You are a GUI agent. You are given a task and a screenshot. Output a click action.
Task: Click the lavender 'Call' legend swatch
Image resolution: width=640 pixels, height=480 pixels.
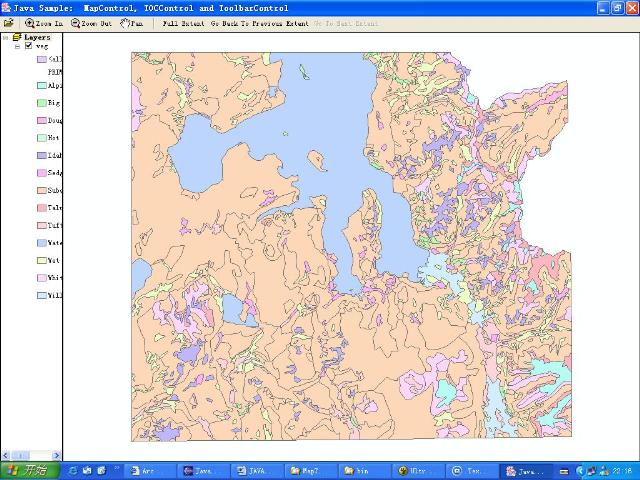click(x=42, y=59)
